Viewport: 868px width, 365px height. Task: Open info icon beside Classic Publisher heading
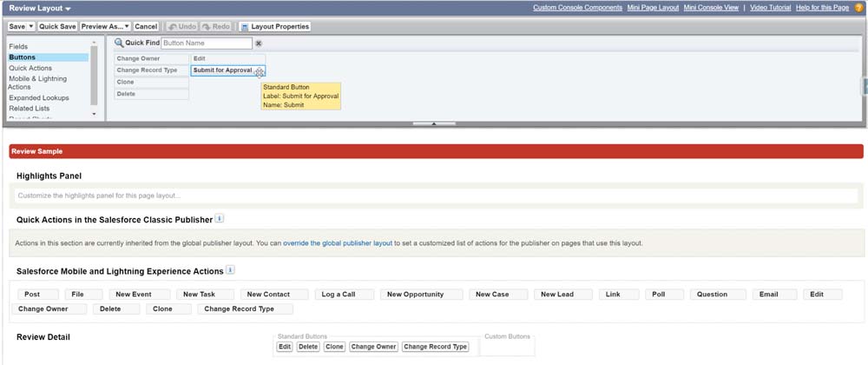[220, 219]
